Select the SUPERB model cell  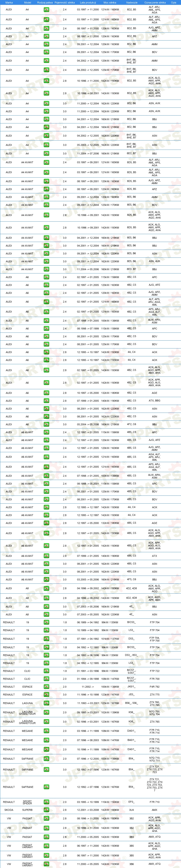tap(27, 810)
